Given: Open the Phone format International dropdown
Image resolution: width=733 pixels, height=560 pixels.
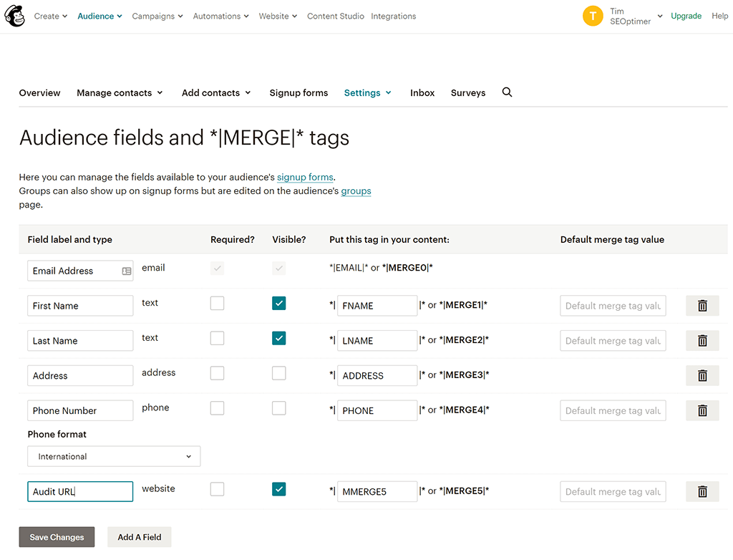Looking at the screenshot, I should pos(114,456).
